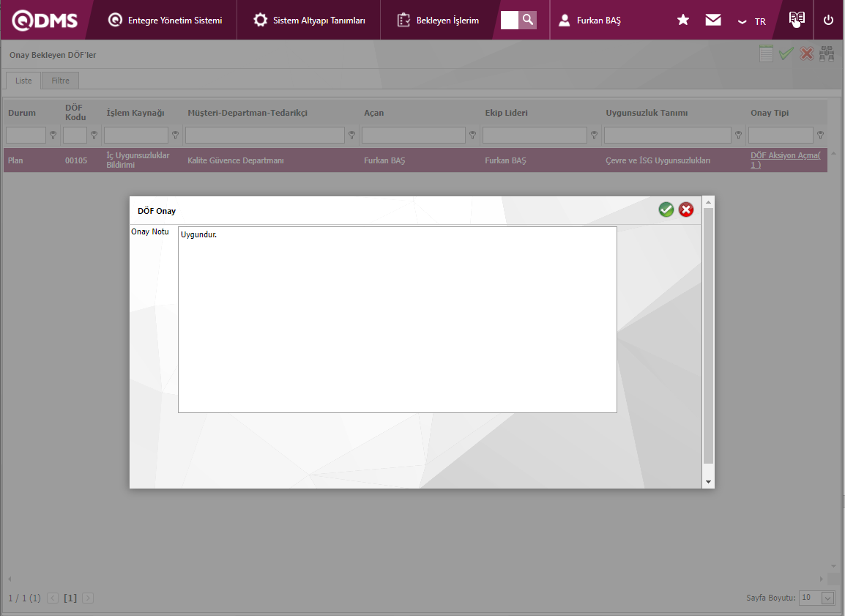Open Sistem Altyapı Tanımları menu
This screenshot has height=616, width=845.
309,21
